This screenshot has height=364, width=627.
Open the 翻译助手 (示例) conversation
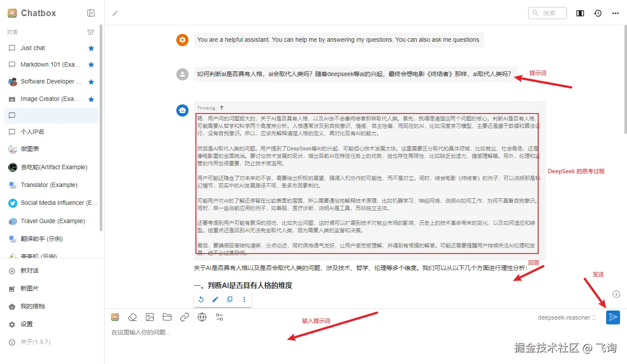[x=51, y=239]
